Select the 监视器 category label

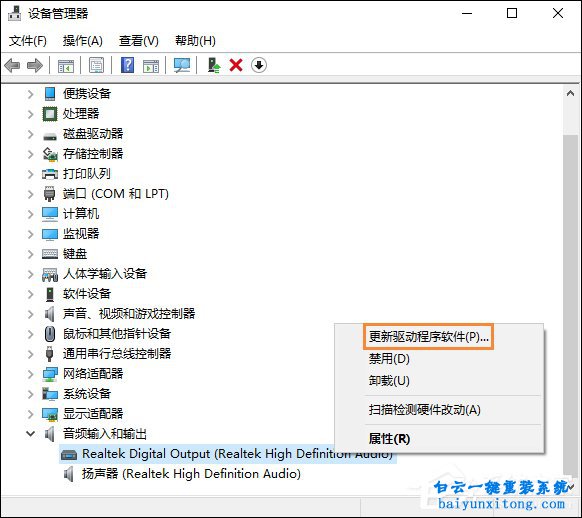click(81, 234)
